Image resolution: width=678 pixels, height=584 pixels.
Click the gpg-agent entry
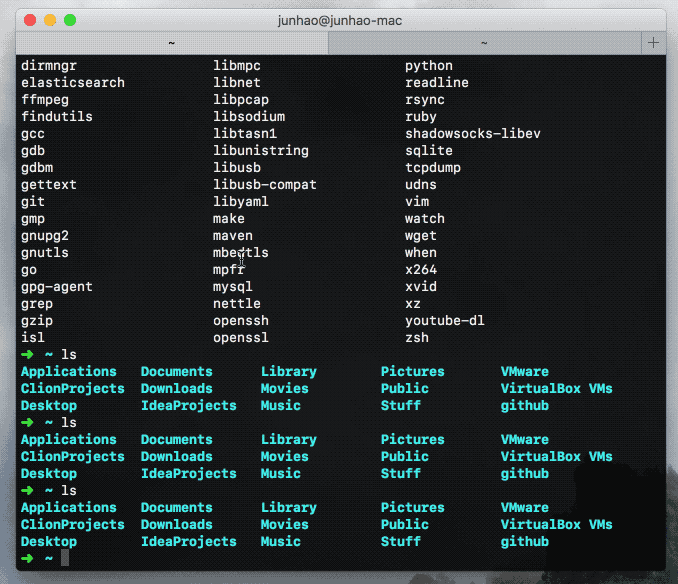tap(57, 287)
